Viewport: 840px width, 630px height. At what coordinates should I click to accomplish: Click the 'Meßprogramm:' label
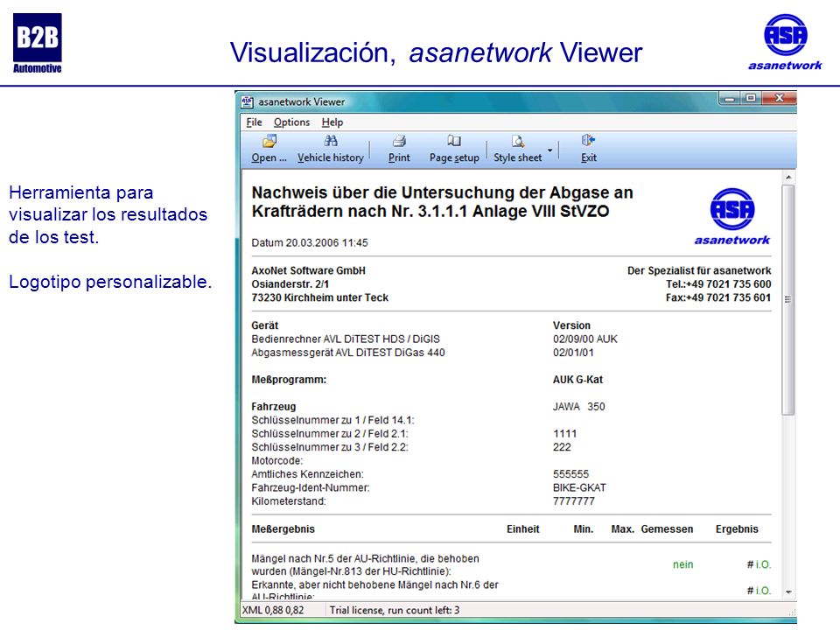coord(289,380)
